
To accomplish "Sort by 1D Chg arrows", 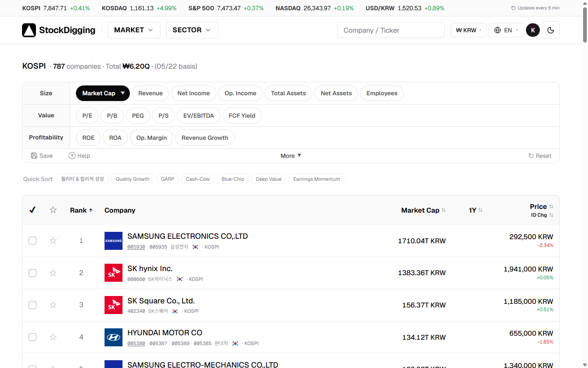I will point(551,215).
